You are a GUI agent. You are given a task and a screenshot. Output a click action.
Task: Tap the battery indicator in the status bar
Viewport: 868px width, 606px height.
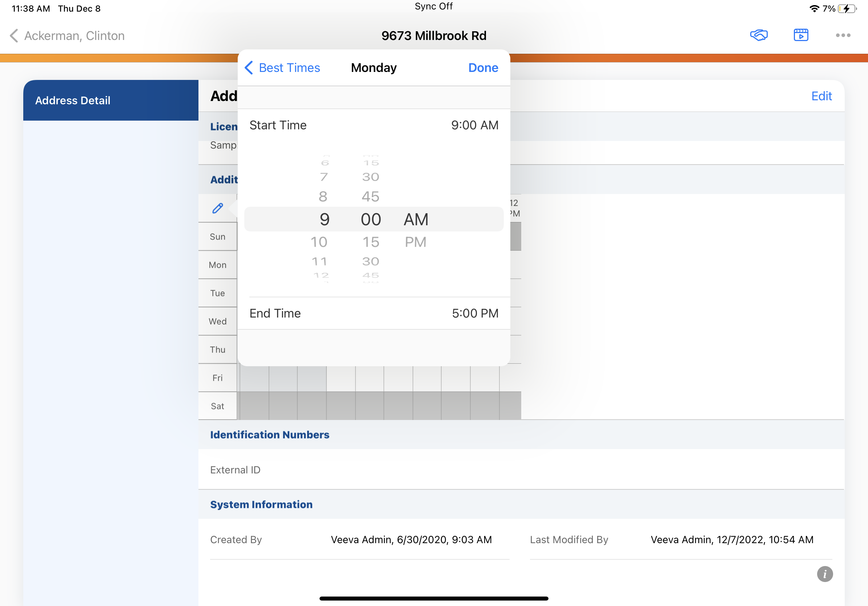coord(847,8)
